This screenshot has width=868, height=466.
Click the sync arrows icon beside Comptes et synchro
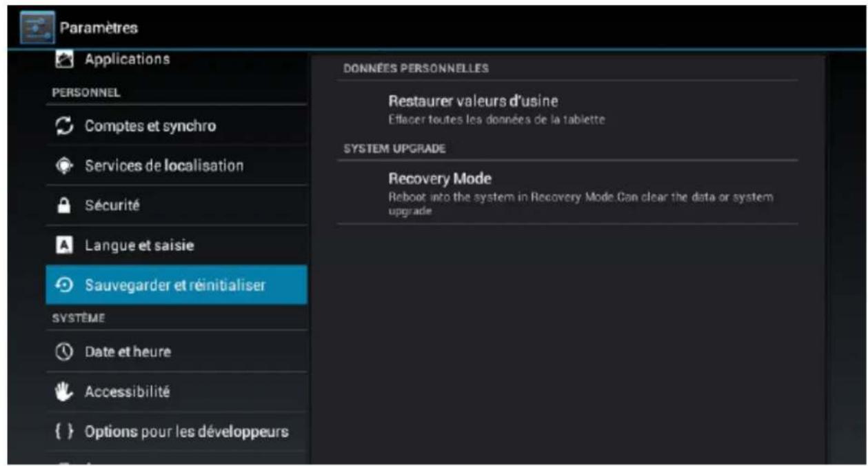tap(64, 126)
